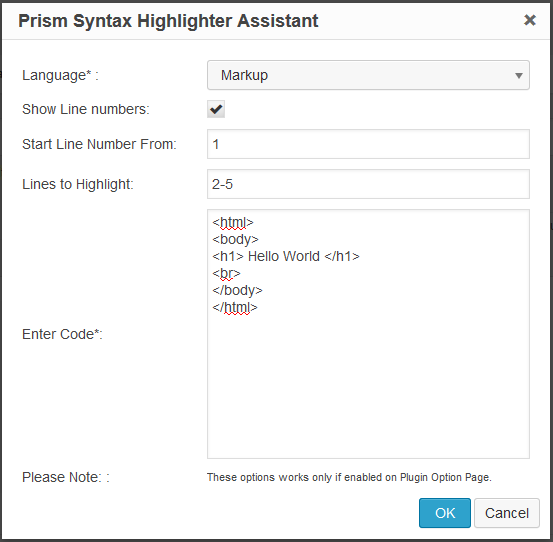The width and height of the screenshot is (553, 542).
Task: Click the Start Line Number From label
Action: pos(99,144)
